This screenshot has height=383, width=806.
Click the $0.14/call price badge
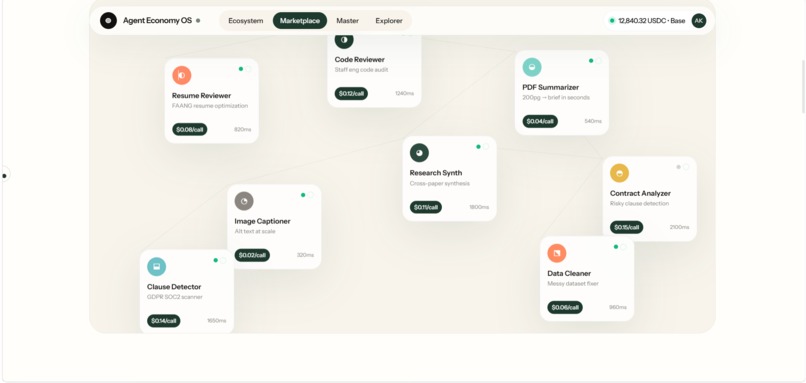tap(163, 321)
